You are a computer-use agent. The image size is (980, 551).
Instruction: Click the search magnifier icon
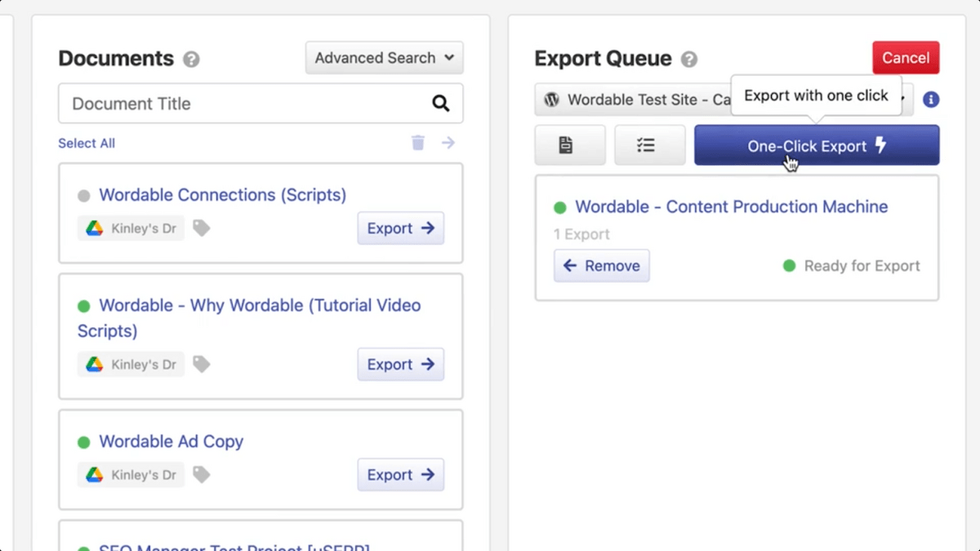(440, 104)
